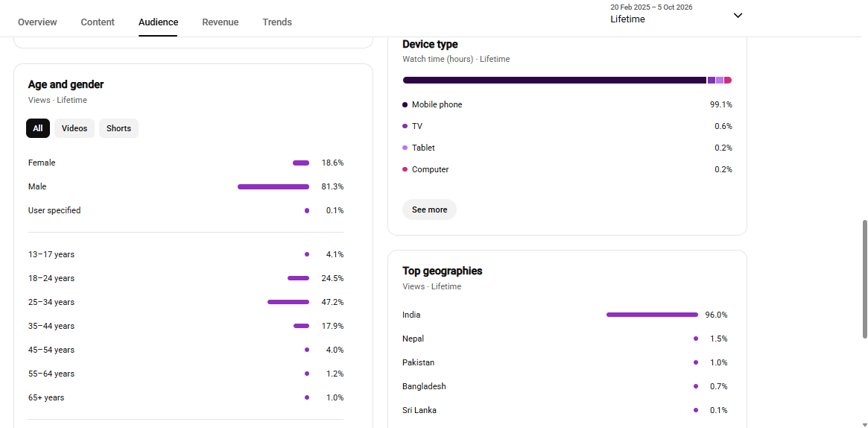The image size is (868, 428).
Task: Click the date range chevron arrow
Action: coord(738,16)
